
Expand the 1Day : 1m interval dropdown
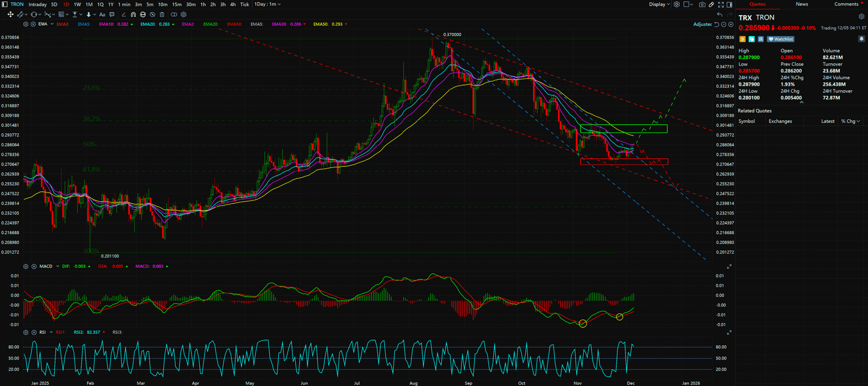(x=267, y=4)
